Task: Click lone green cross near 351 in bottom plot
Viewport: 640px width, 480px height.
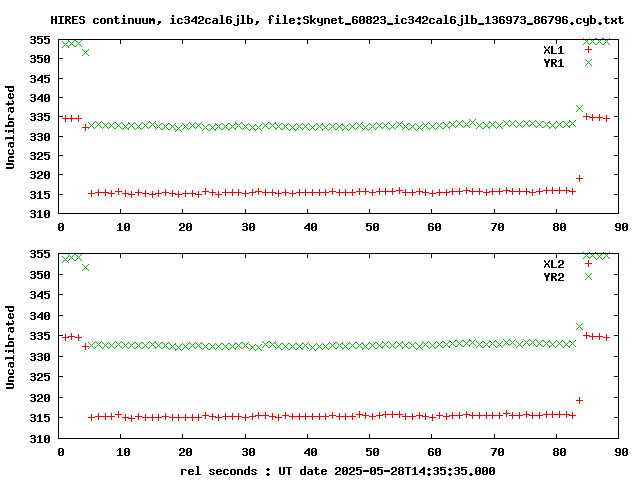Action: click(x=85, y=268)
